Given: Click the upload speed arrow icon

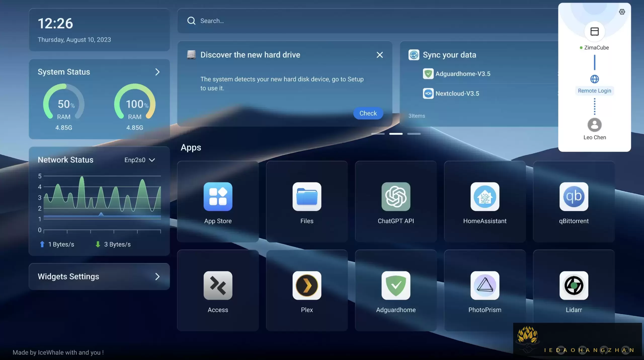Looking at the screenshot, I should coord(42,244).
